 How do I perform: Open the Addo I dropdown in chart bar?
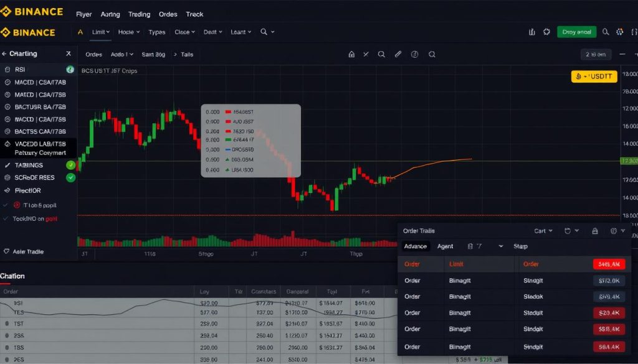122,54
